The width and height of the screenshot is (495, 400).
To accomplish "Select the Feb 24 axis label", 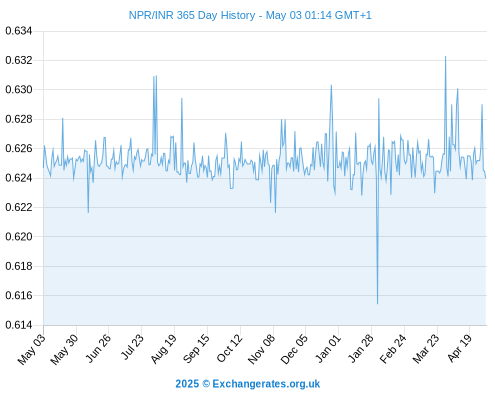I will coord(393,349).
